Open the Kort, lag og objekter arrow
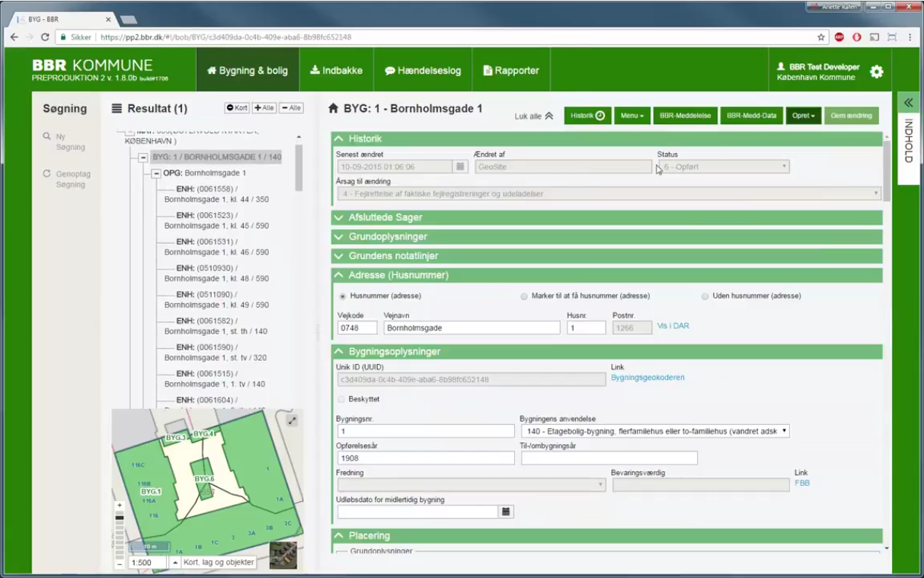 coord(174,562)
